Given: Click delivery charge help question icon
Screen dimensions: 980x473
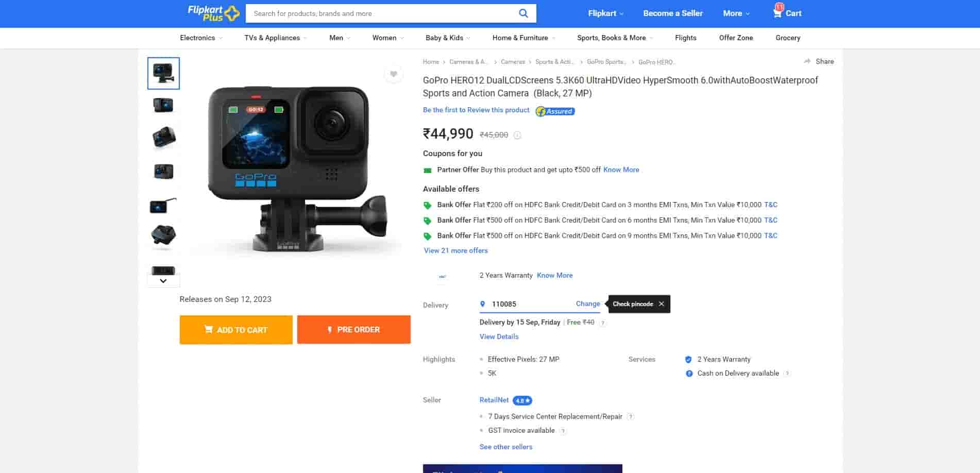Looking at the screenshot, I should point(603,323).
